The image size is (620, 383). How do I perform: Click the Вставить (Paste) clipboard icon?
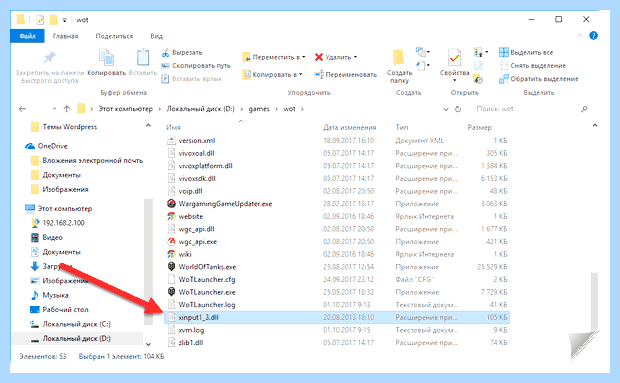[143, 58]
